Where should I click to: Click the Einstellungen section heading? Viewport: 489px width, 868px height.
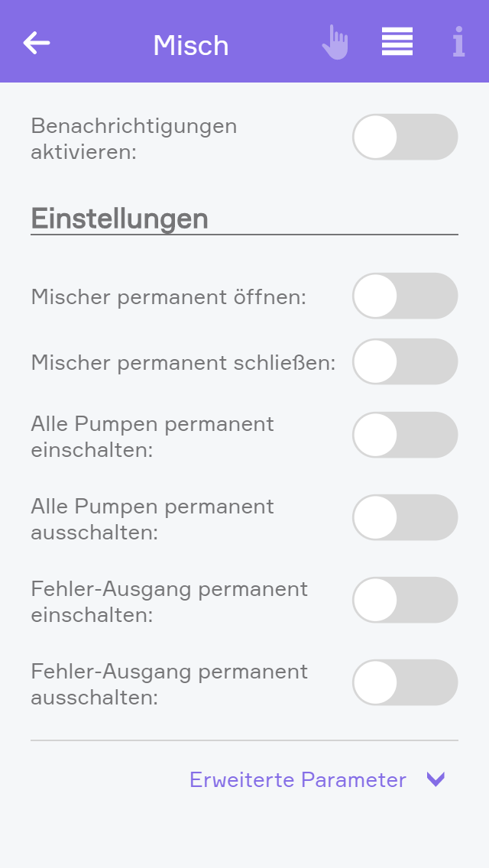click(120, 219)
